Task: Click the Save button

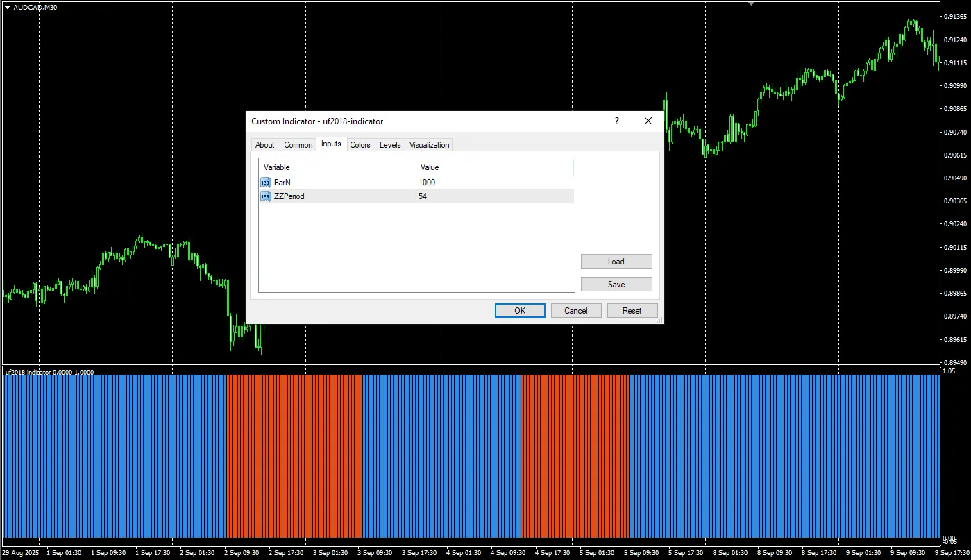Action: (x=616, y=285)
